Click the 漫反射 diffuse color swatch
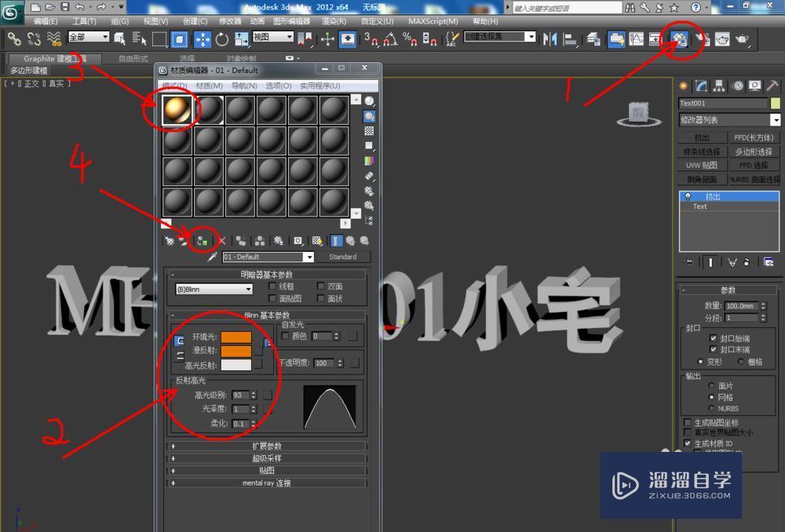Image resolution: width=785 pixels, height=532 pixels. tap(235, 352)
